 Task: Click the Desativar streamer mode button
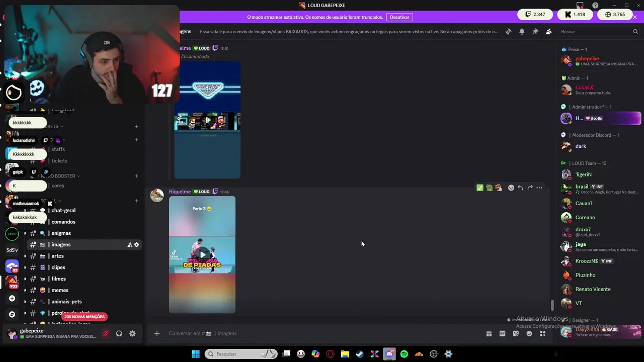pyautogui.click(x=399, y=17)
